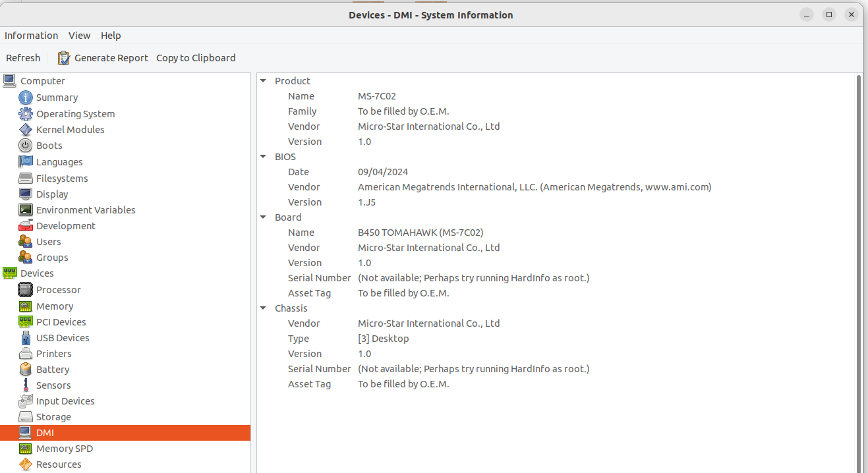Click the Computer category icon
Image resolution: width=868 pixels, height=473 pixels.
(x=10, y=81)
